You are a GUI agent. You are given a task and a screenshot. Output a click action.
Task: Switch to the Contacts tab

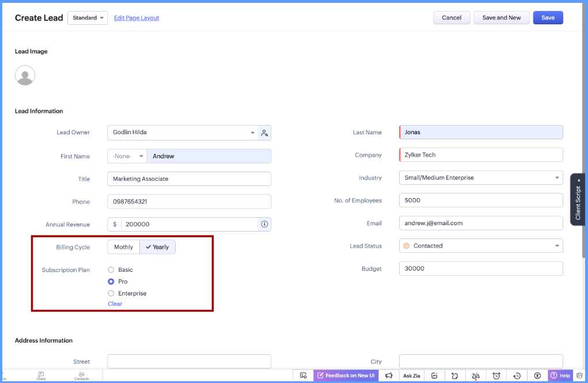tap(81, 376)
